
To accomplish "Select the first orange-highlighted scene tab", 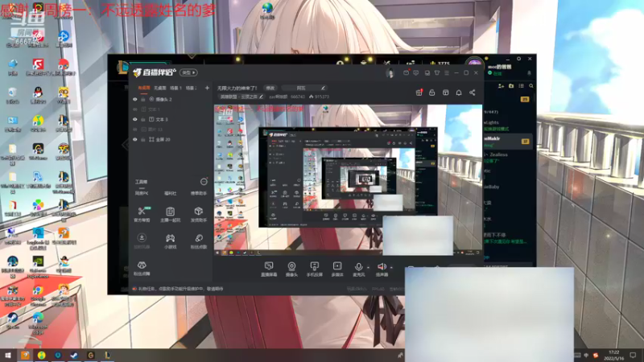I will click(x=144, y=88).
